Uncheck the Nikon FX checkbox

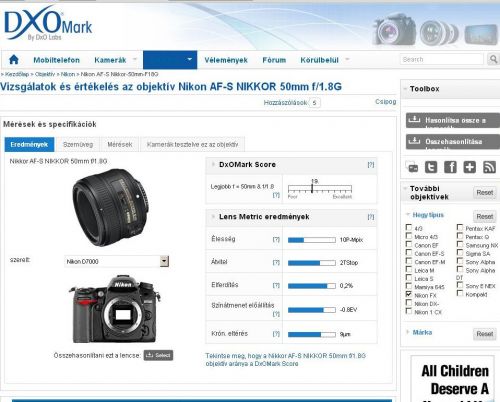(409, 294)
